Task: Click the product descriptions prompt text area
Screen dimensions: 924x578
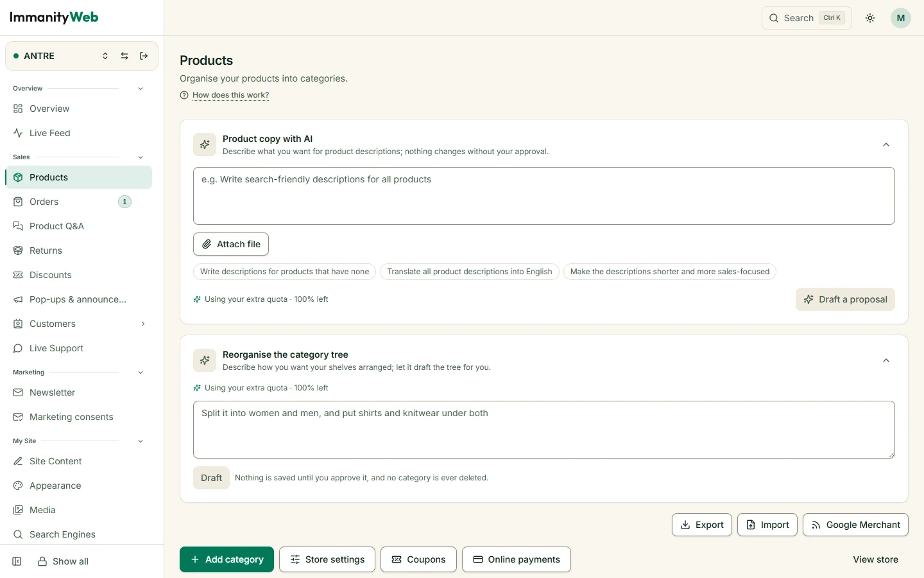Action: point(544,196)
